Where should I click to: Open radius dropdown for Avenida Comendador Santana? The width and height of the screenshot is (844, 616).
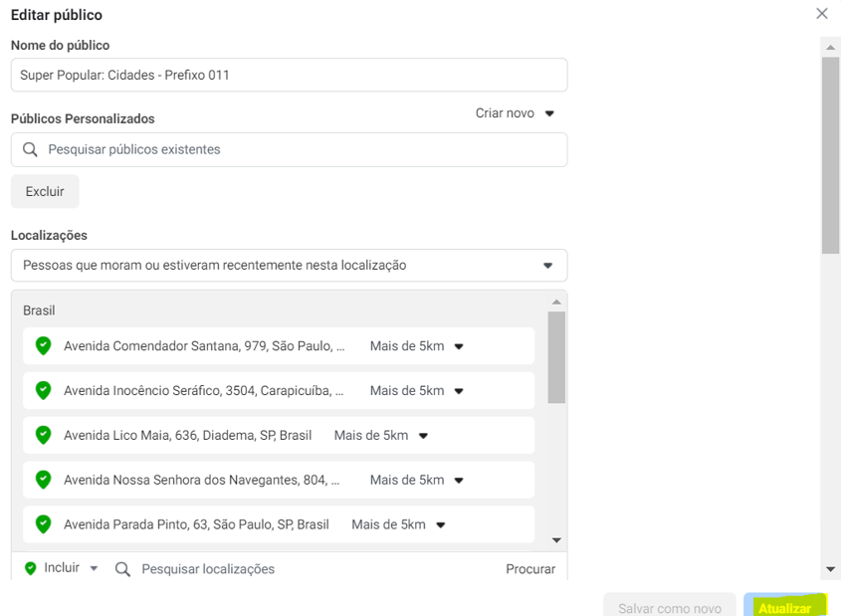tap(416, 346)
